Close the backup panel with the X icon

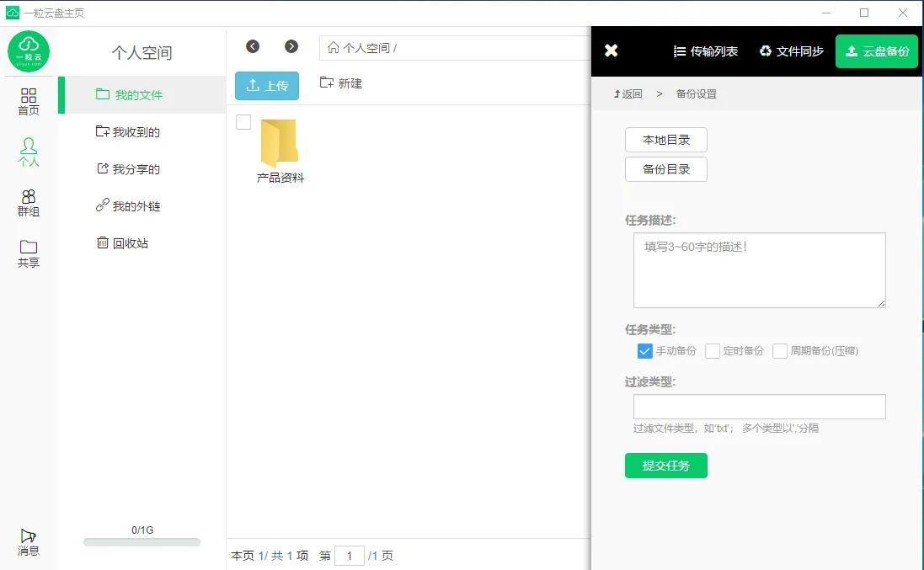point(612,51)
